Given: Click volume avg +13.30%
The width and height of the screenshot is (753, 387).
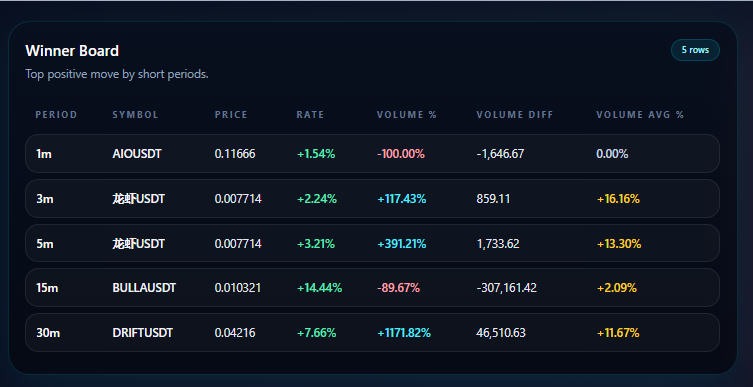Looking at the screenshot, I should click(619, 244).
